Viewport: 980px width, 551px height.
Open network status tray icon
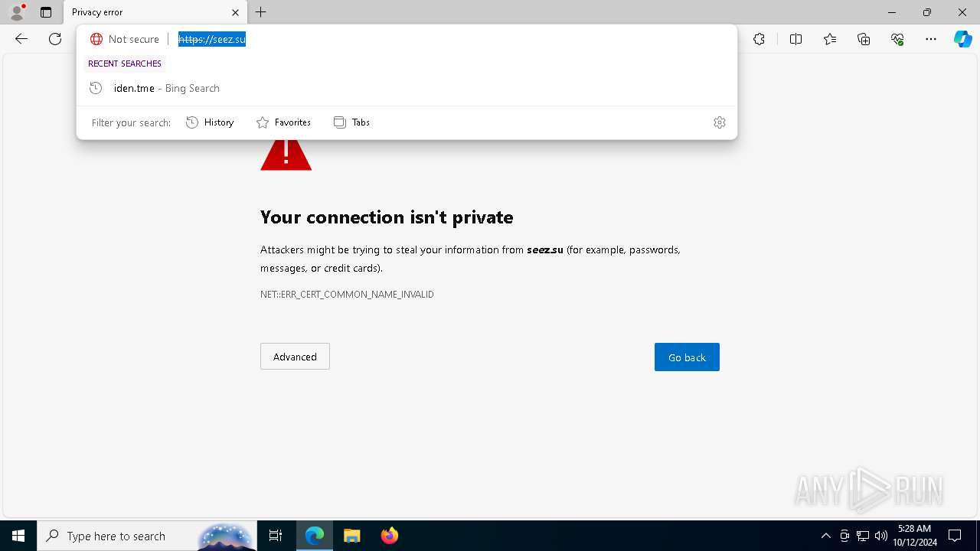point(863,536)
